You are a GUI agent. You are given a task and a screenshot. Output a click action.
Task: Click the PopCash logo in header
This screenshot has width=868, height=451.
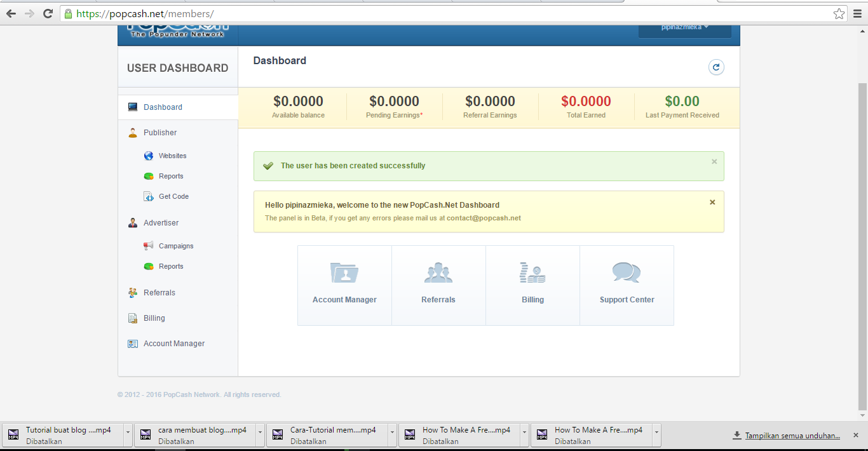177,30
